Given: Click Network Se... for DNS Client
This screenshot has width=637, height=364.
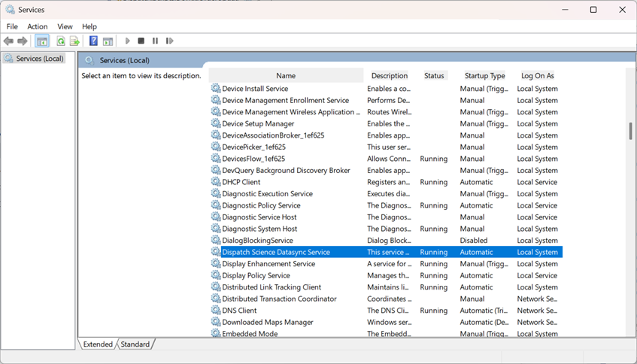Looking at the screenshot, I should [x=537, y=310].
